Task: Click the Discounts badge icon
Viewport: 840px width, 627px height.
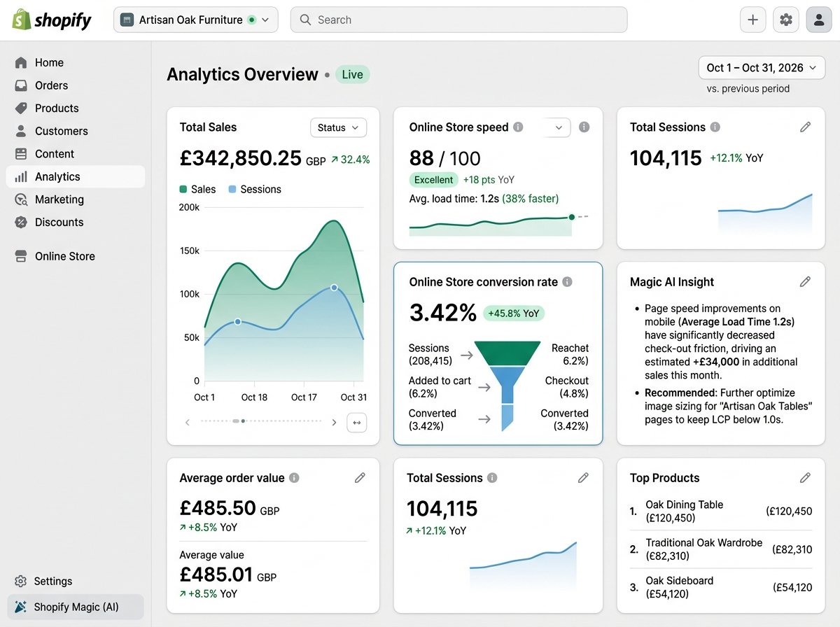Action: pos(21,223)
